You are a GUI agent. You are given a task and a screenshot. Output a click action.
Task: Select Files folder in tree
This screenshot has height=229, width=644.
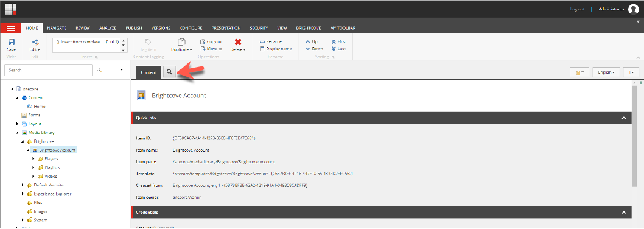point(38,202)
